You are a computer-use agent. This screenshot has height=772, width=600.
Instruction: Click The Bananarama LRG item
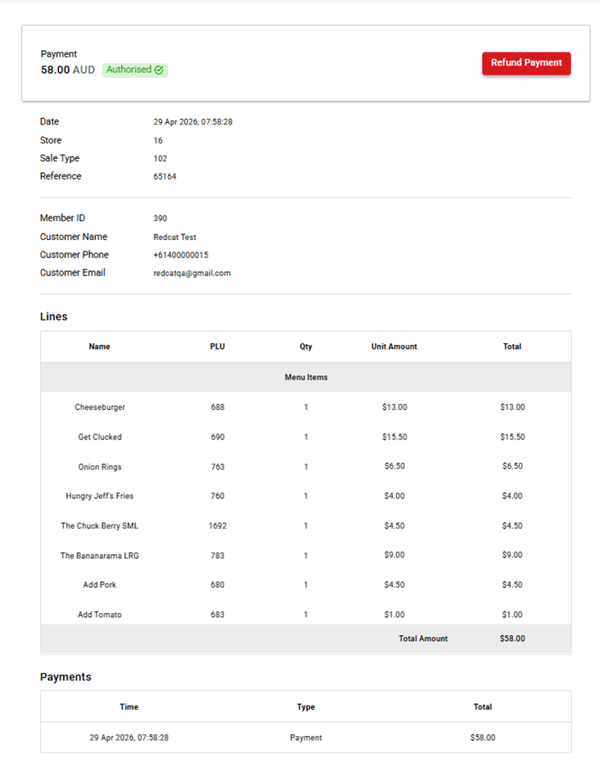point(100,555)
